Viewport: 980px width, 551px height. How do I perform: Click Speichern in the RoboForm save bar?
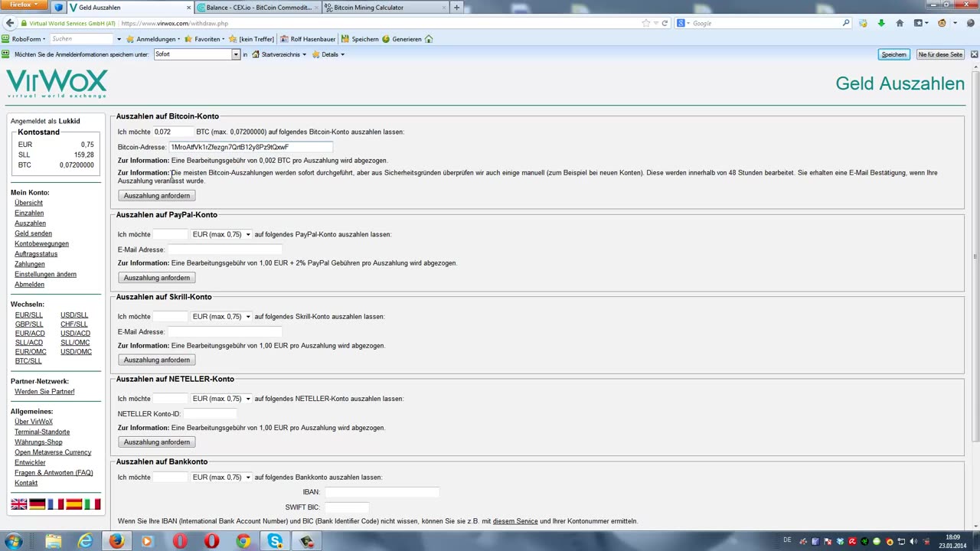pos(893,54)
